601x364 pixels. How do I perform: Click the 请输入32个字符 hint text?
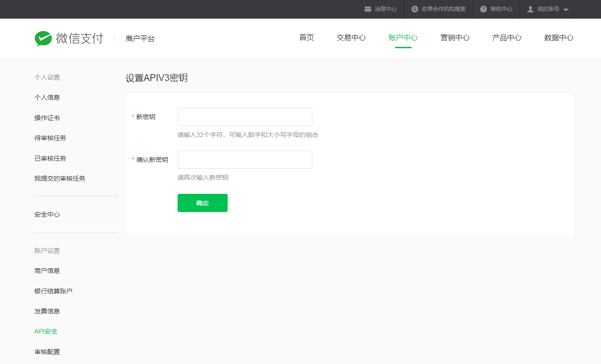pos(248,135)
